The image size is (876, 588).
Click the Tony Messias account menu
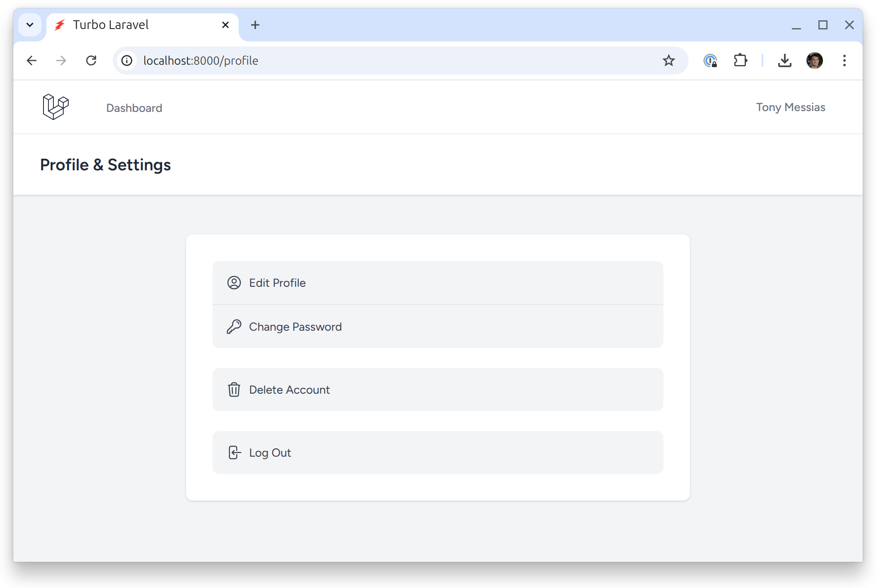(x=791, y=108)
